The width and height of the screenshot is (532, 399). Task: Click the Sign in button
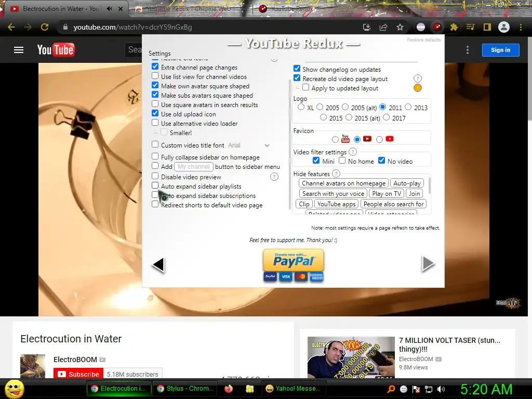[x=500, y=50]
